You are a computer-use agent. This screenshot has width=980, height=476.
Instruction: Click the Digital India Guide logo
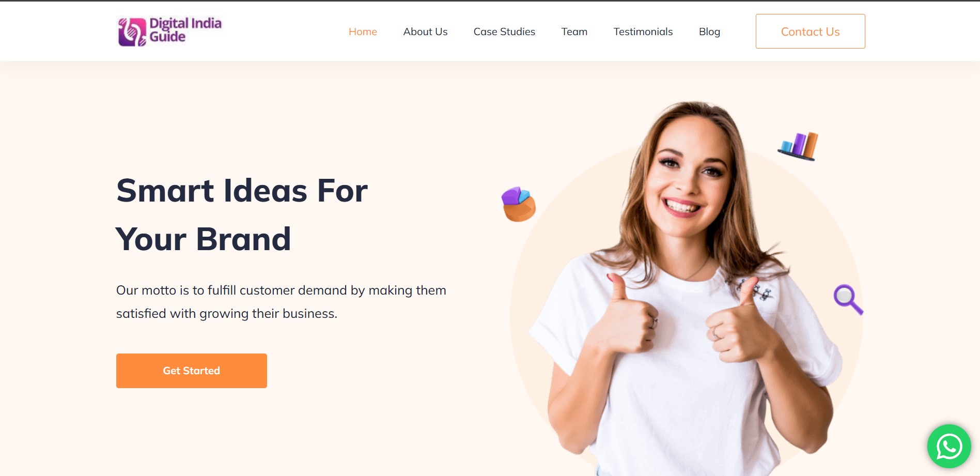click(x=169, y=31)
